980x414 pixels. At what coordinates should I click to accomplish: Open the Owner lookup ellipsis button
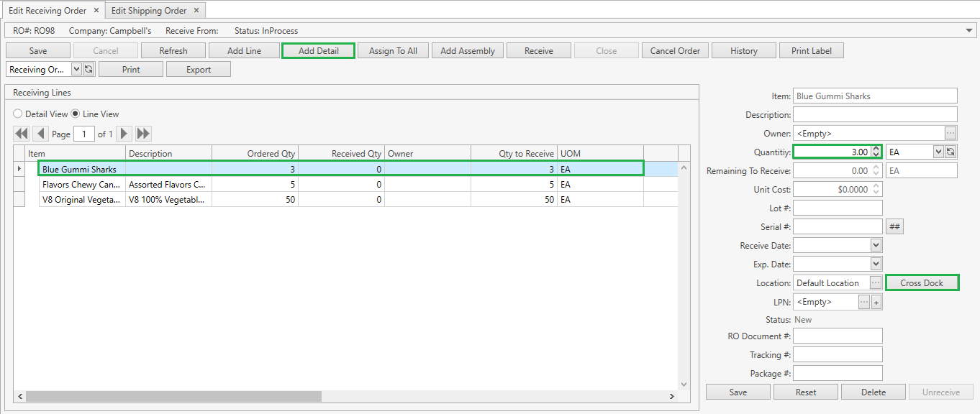(950, 133)
